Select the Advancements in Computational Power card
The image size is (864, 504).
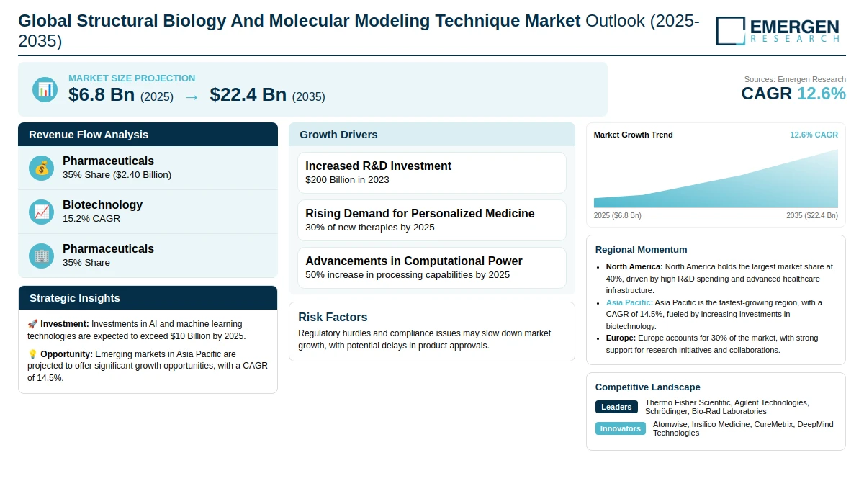point(432,268)
